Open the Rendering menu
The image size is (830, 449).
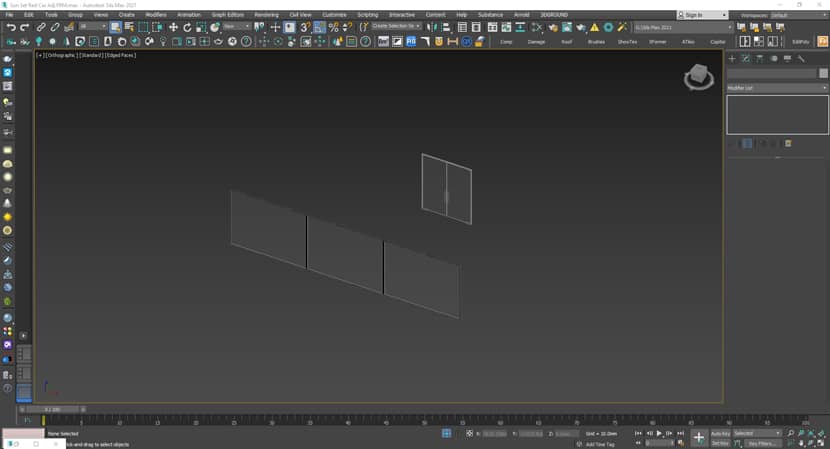tap(266, 15)
